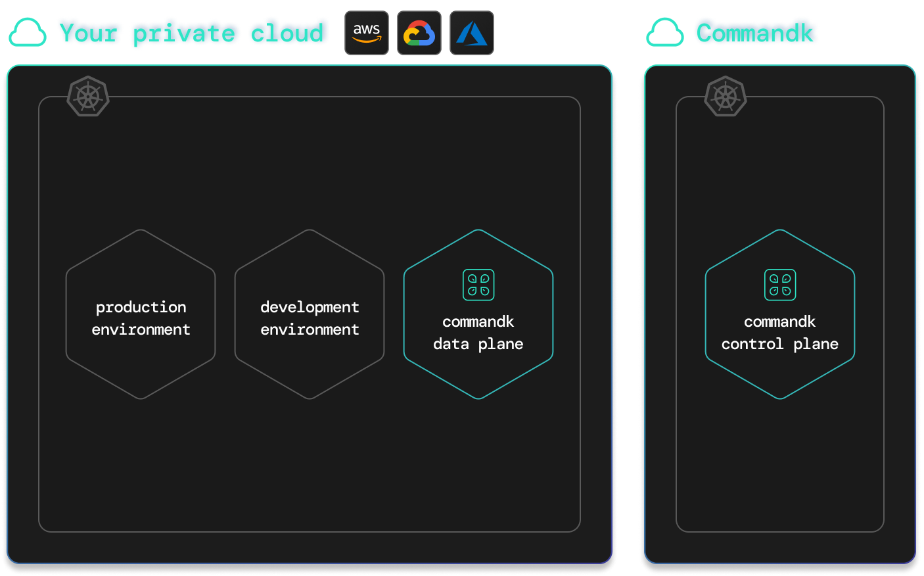Click the commandk logo in control plane hexagon
Image resolution: width=924 pixels, height=576 pixels.
point(780,285)
